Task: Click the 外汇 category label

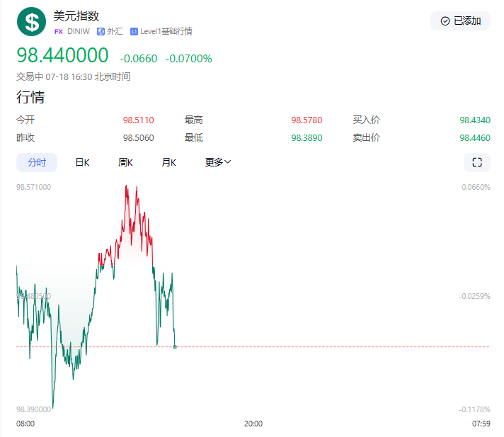Action: coord(115,31)
